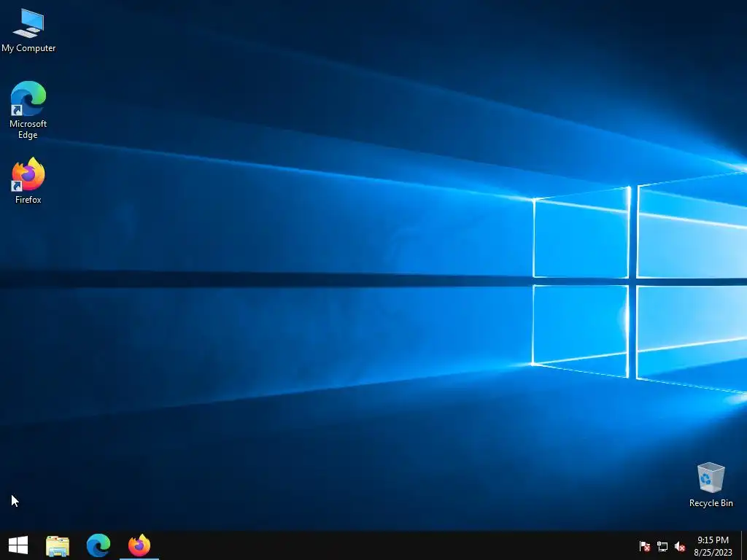The width and height of the screenshot is (747, 560).
Task: Select the Firefox desktop shortcut
Action: pyautogui.click(x=28, y=181)
